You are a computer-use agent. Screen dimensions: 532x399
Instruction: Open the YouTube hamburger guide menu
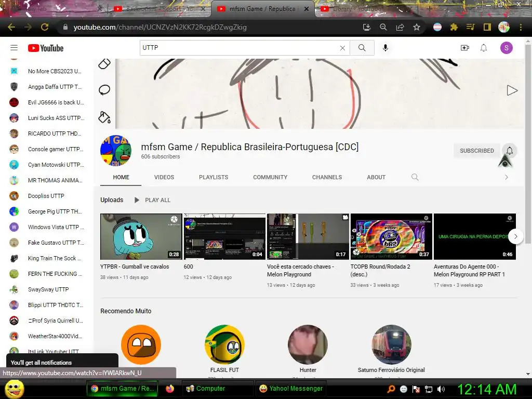pos(14,48)
